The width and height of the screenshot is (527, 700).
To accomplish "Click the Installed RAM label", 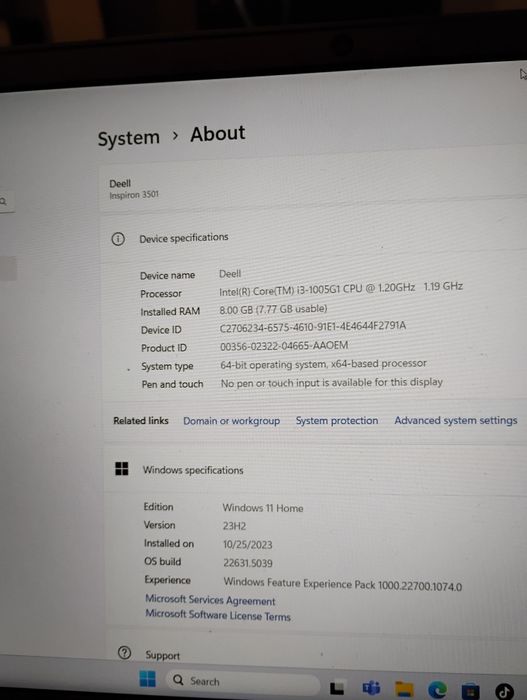I will 170,312.
